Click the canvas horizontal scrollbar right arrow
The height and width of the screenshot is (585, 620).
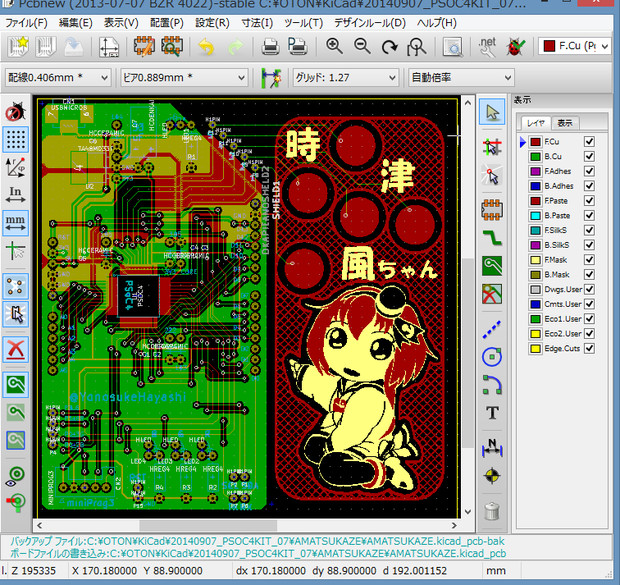[454, 526]
